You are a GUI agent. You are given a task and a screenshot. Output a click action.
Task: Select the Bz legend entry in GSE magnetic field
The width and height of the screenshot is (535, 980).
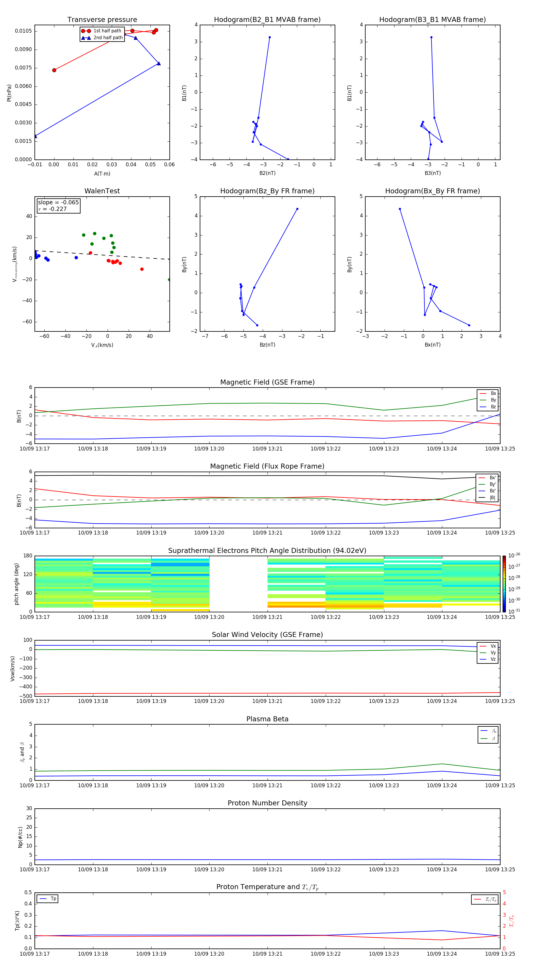[x=488, y=407]
